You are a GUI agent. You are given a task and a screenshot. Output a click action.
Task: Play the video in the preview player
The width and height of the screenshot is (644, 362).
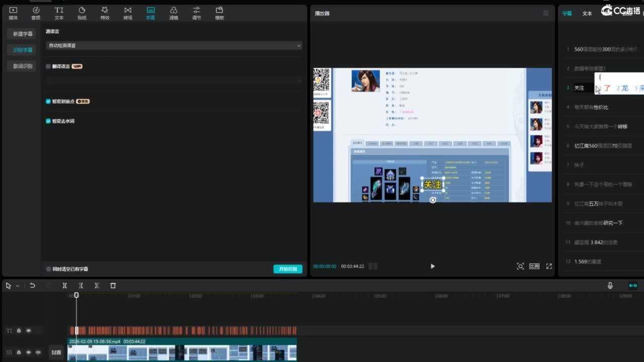click(432, 266)
